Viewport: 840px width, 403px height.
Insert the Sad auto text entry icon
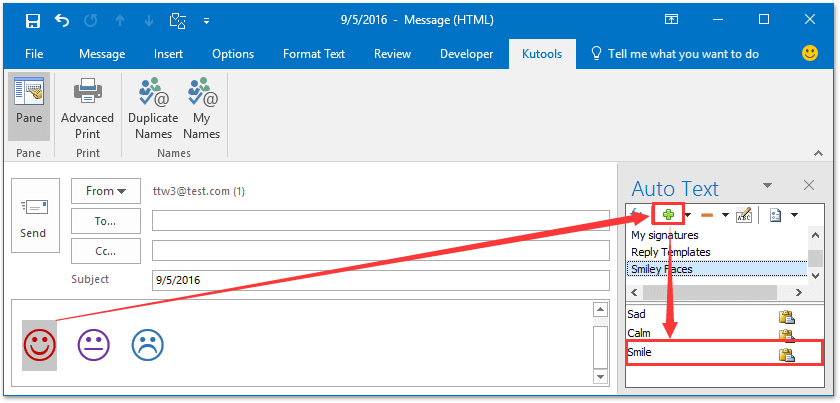coord(786,317)
